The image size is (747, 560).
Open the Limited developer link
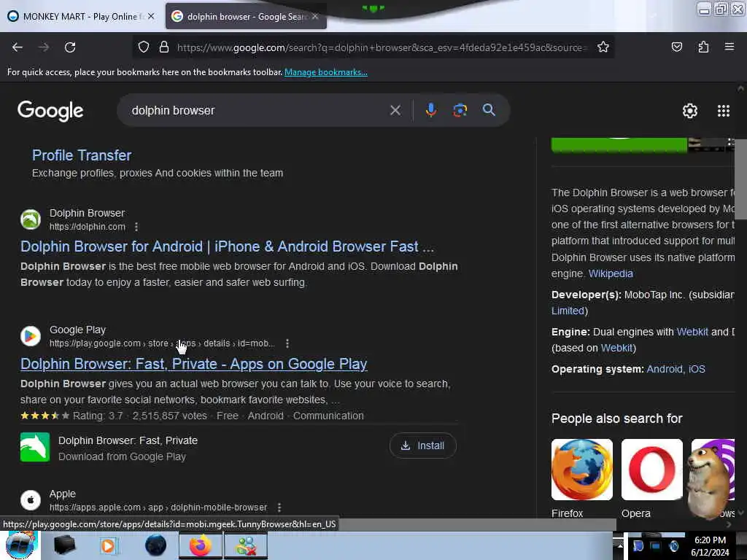click(x=568, y=311)
